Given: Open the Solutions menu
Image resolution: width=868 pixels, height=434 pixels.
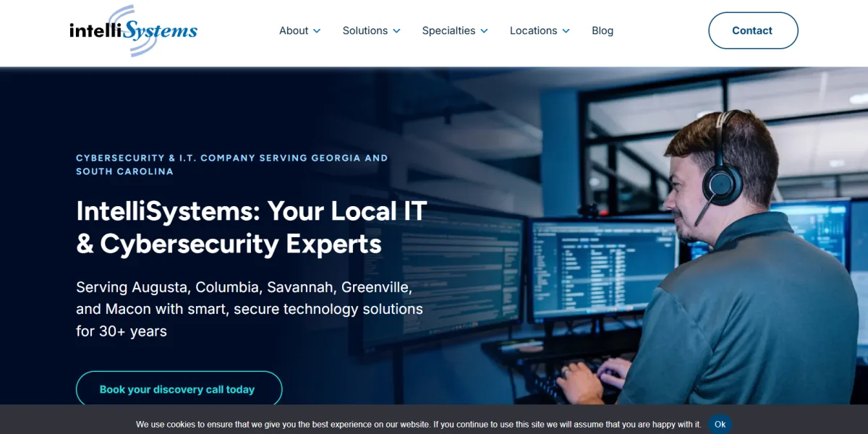Looking at the screenshot, I should coord(365,30).
